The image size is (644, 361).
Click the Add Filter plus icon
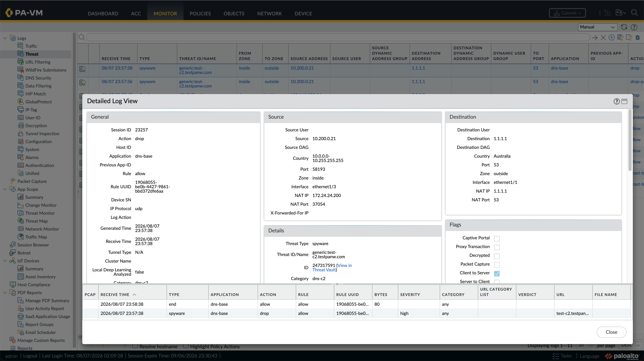coord(611,38)
